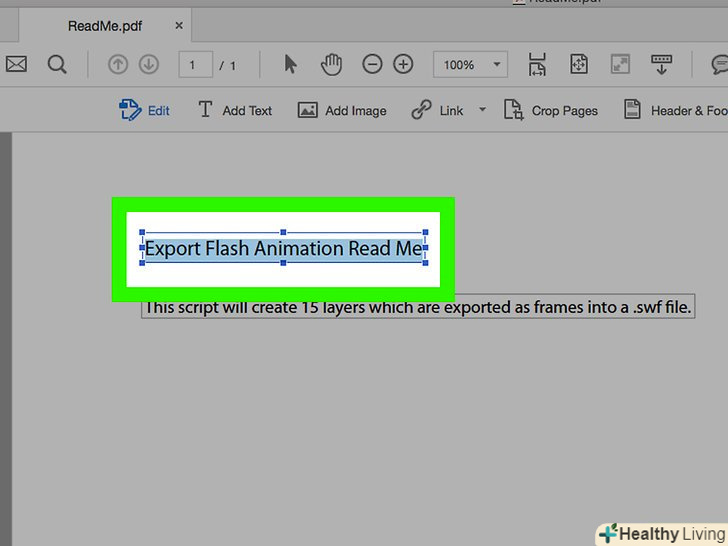Image resolution: width=728 pixels, height=546 pixels.
Task: Select the hand pan tool
Action: coord(332,65)
